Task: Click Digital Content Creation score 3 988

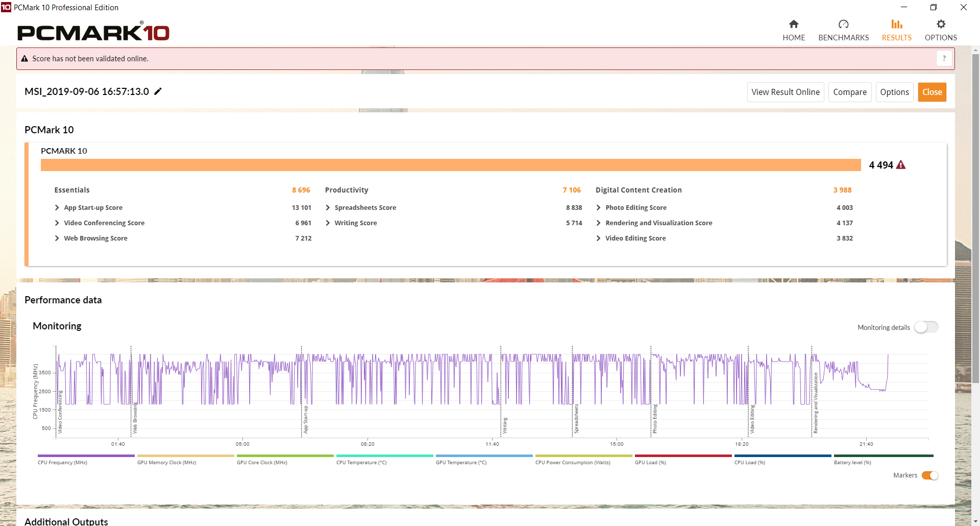Action: click(x=842, y=190)
